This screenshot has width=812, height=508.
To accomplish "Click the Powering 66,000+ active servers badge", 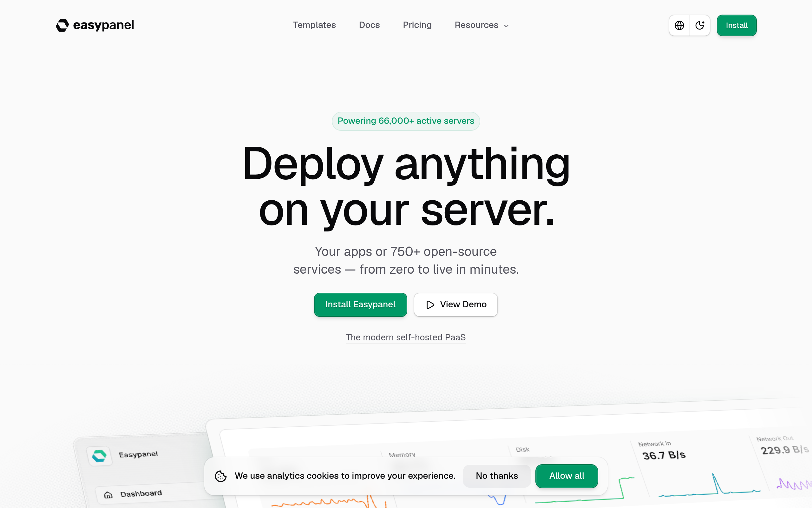I will click(x=406, y=121).
